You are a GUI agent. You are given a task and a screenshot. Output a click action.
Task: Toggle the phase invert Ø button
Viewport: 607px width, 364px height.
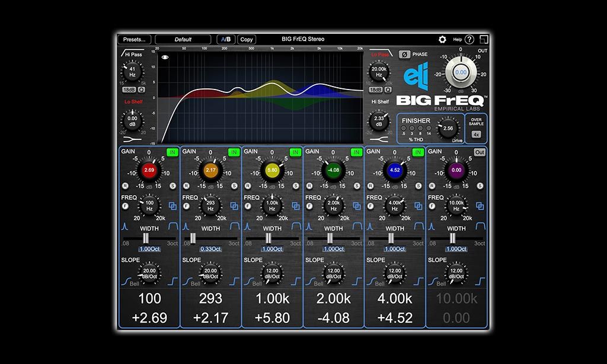click(404, 55)
